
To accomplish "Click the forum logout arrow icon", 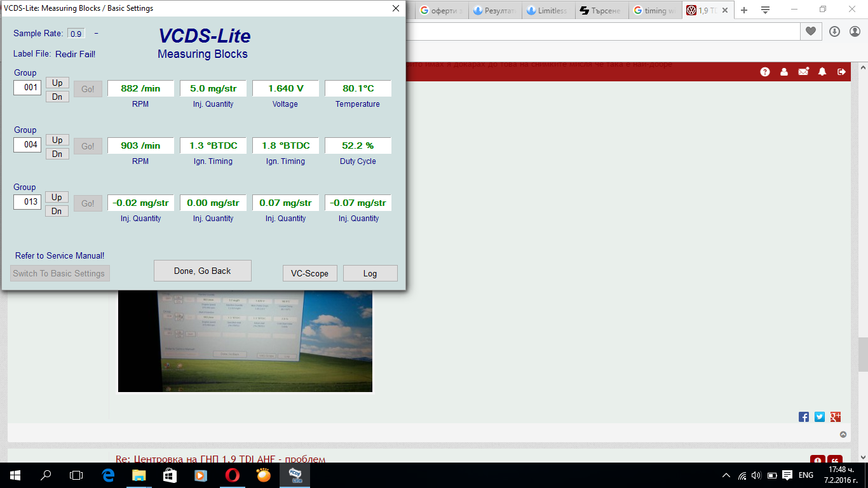I will pyautogui.click(x=841, y=72).
